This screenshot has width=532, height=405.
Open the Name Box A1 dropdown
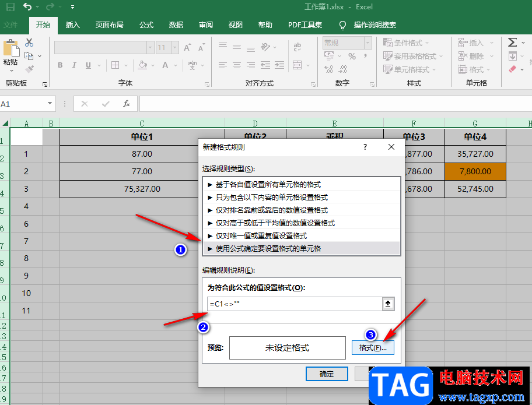pyautogui.click(x=50, y=103)
